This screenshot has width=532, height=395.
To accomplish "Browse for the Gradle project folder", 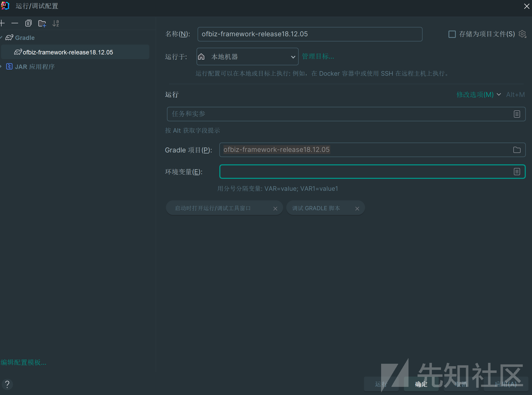I will pos(517,150).
